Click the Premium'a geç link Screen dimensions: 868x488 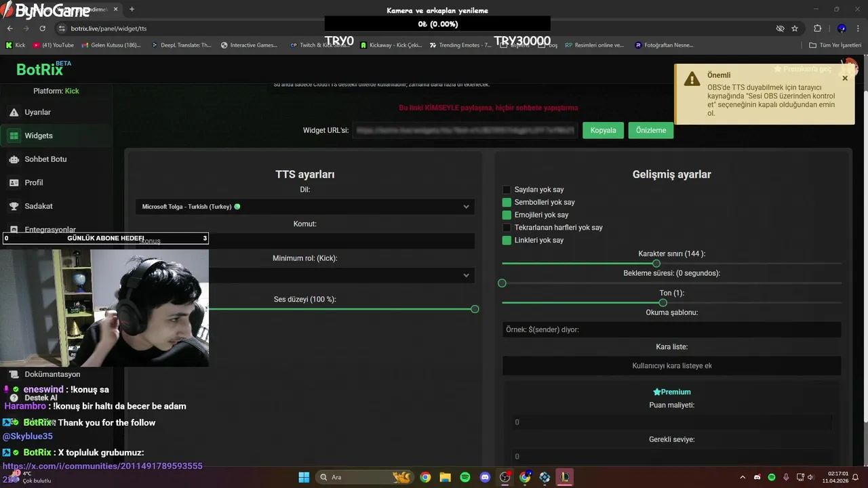802,69
